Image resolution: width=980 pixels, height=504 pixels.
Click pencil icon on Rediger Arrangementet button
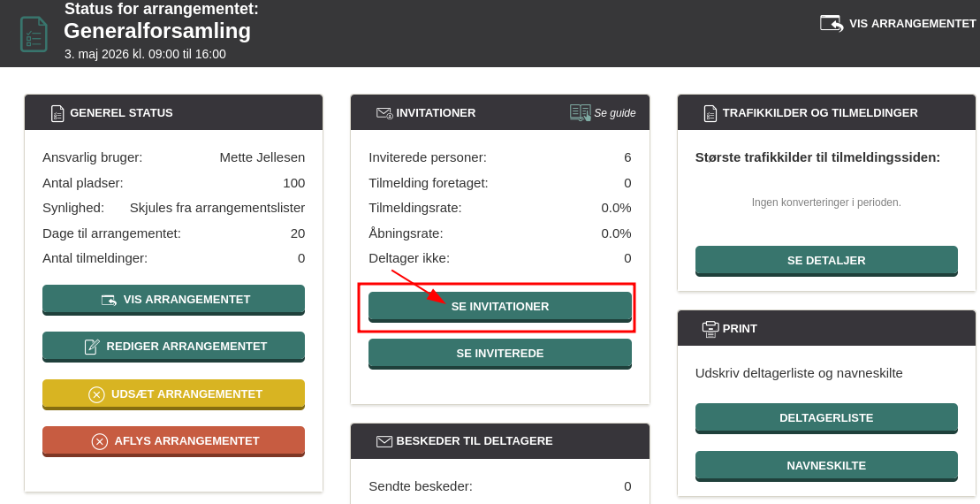pyautogui.click(x=92, y=347)
